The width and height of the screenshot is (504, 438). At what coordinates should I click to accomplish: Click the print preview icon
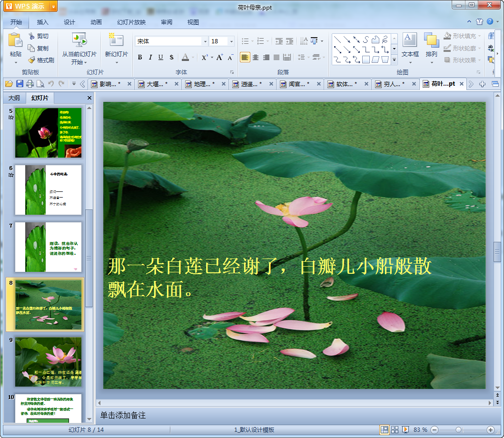click(x=40, y=84)
